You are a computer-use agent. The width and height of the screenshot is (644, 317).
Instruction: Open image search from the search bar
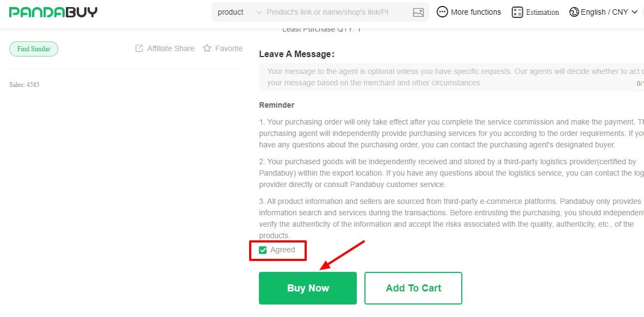click(x=418, y=12)
